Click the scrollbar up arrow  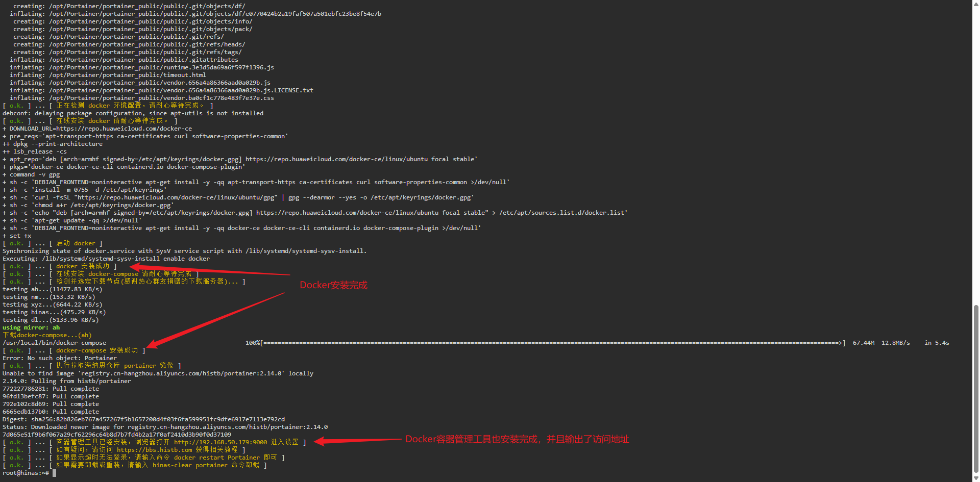tap(976, 4)
